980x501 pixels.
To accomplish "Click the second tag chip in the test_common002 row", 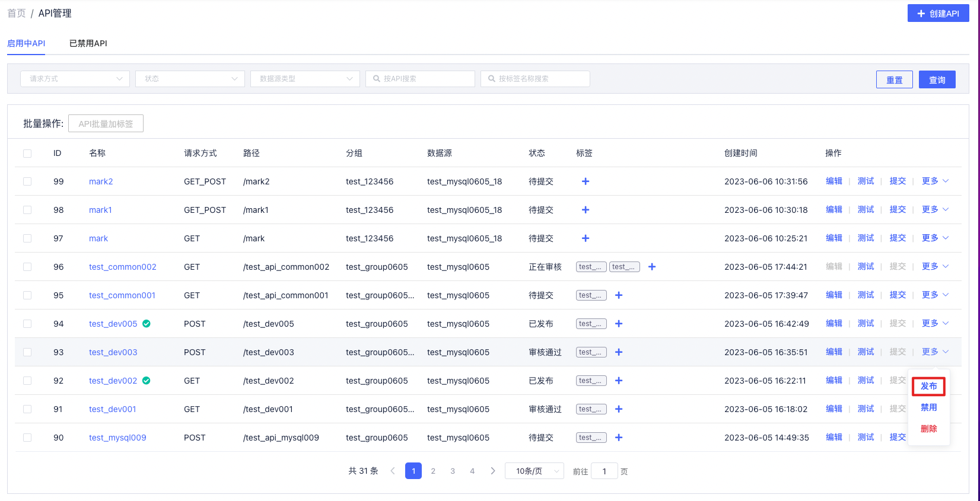I will coord(625,267).
